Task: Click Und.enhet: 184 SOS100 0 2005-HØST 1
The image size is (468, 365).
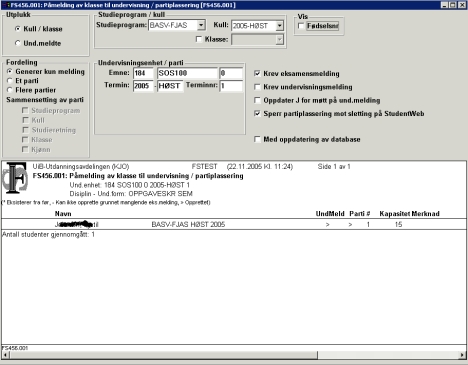Action: pyautogui.click(x=130, y=185)
